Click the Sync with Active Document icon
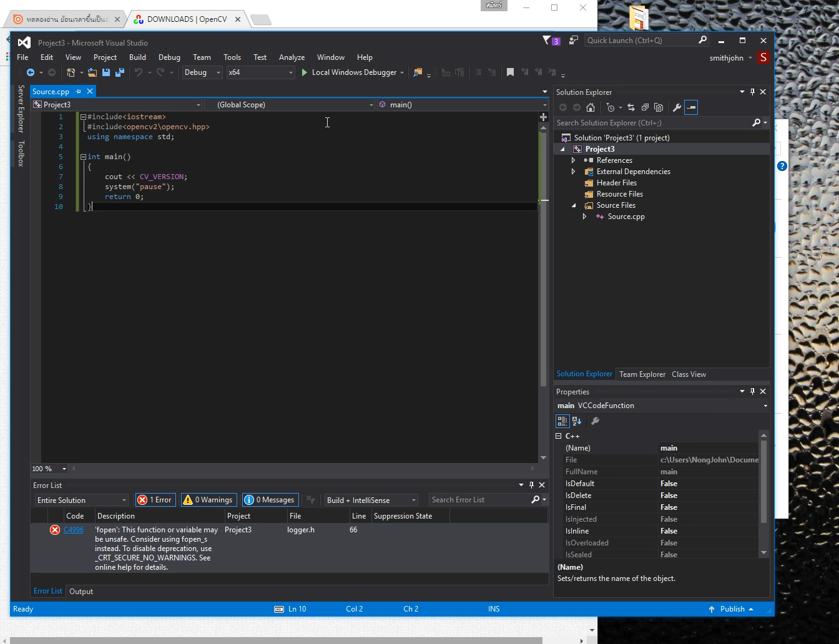The height and width of the screenshot is (644, 839). point(630,107)
